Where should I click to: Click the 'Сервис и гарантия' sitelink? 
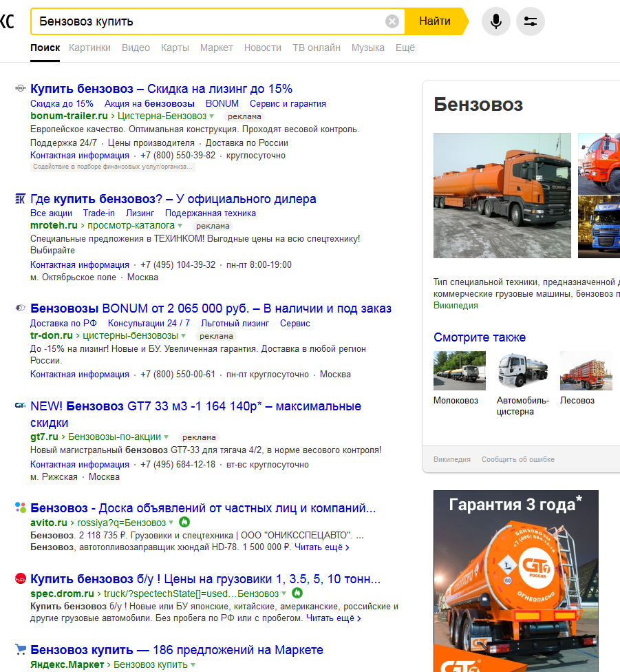(x=288, y=104)
